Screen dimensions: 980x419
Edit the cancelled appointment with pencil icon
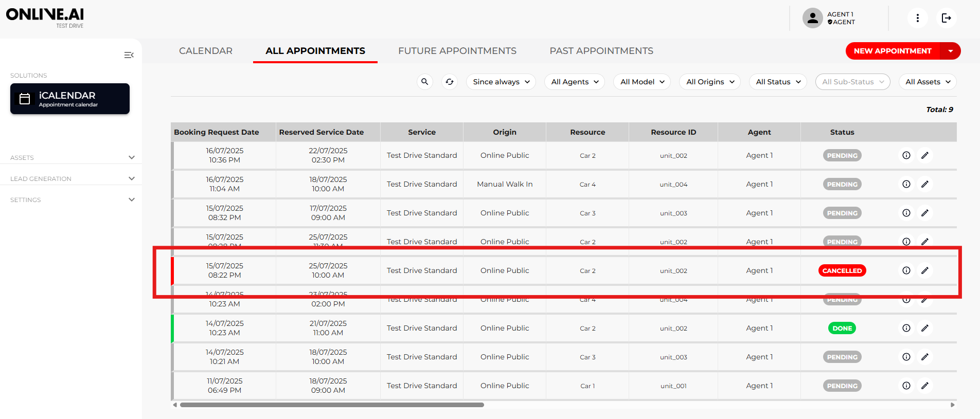(x=924, y=270)
